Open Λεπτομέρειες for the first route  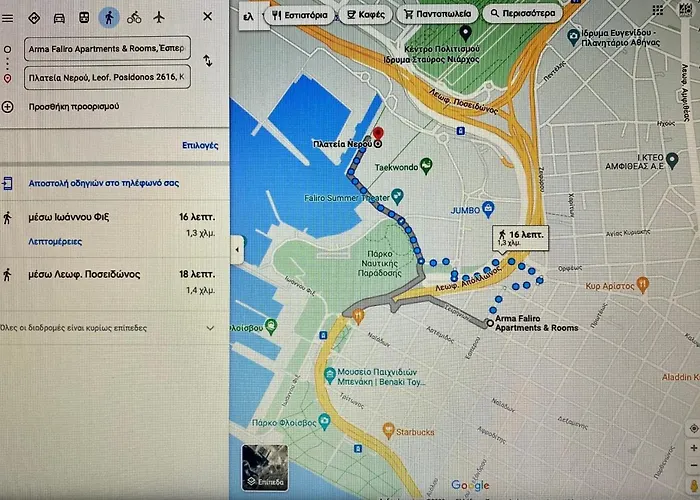55,242
